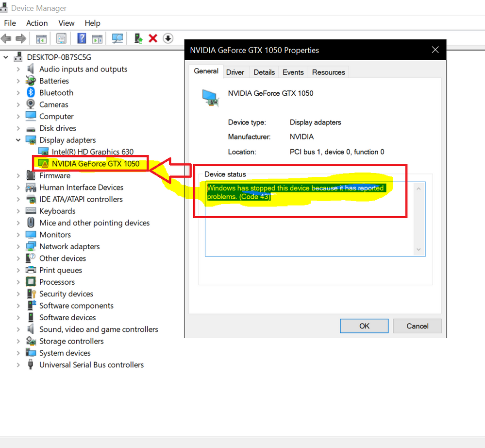Click the Human Interface Devices icon
Image resolution: width=485 pixels, height=448 pixels.
(31, 187)
